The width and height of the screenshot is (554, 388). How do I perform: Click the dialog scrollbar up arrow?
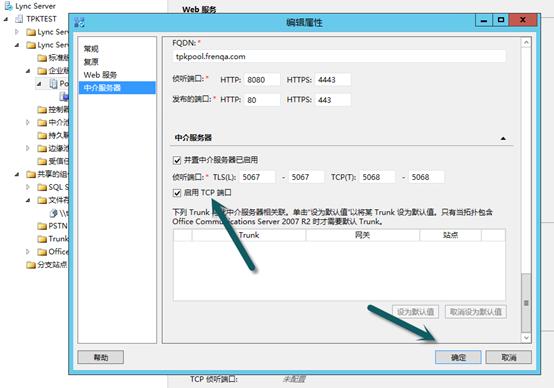coord(526,43)
